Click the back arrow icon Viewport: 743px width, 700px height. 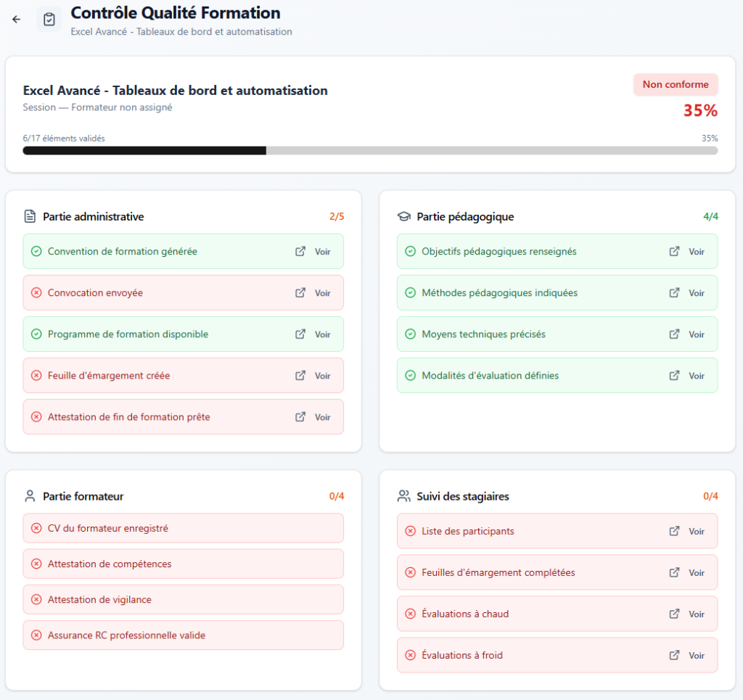click(17, 20)
